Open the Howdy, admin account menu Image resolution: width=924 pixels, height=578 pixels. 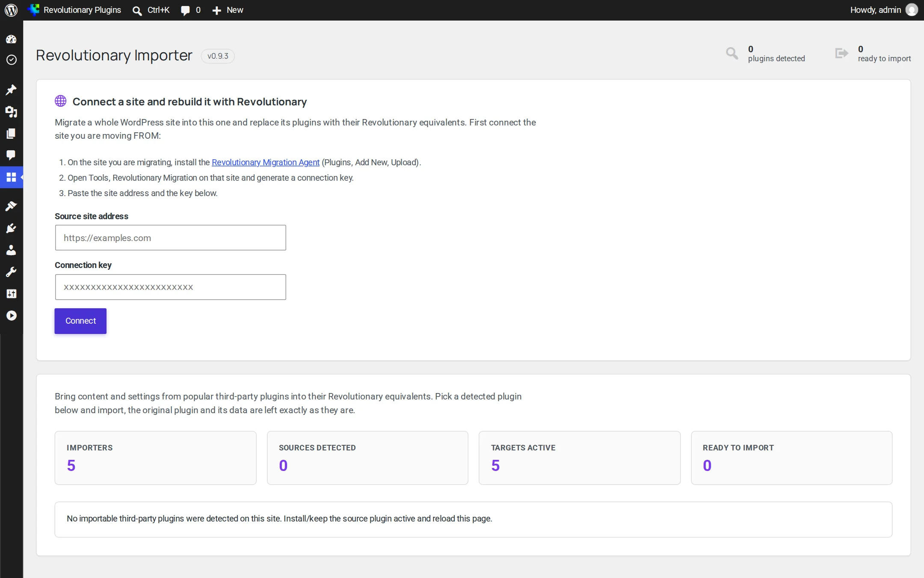coord(884,10)
